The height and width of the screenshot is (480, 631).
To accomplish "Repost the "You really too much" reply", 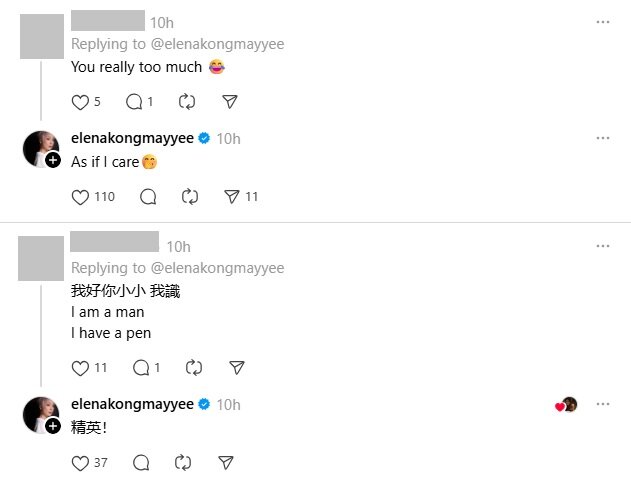I will pyautogui.click(x=187, y=102).
